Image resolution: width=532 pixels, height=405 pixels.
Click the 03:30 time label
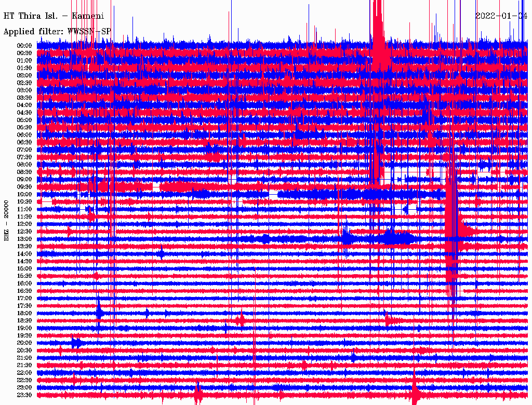pyautogui.click(x=24, y=98)
